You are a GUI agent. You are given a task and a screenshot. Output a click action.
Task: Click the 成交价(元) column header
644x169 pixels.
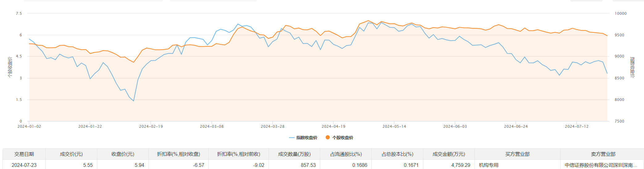[x=71, y=154]
